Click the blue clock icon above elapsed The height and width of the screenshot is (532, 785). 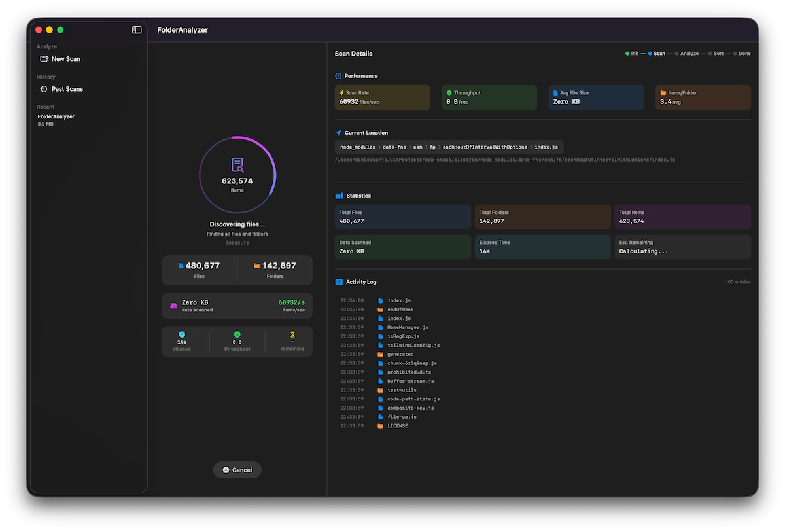[x=182, y=334]
